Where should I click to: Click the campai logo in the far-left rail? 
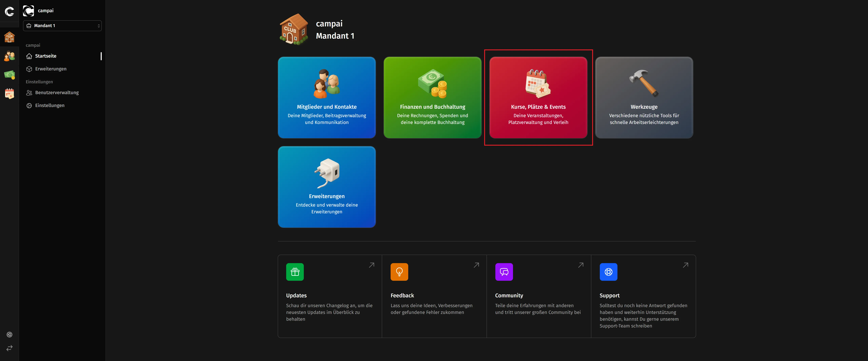tap(9, 12)
